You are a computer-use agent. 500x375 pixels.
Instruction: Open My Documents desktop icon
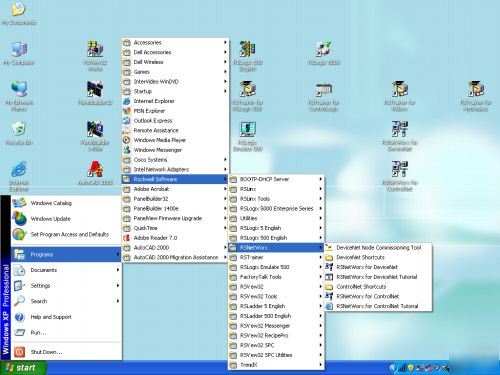coord(19,13)
